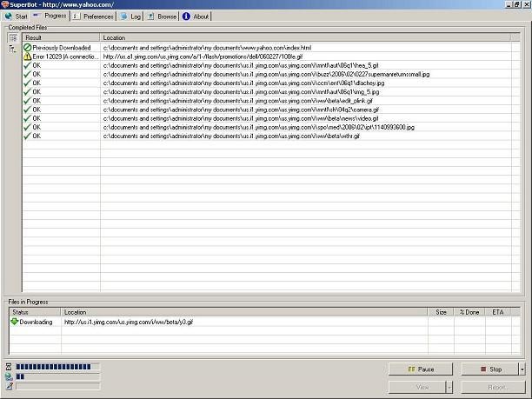Click the checkmark icon for video.gif row
532x399 pixels.
point(28,118)
